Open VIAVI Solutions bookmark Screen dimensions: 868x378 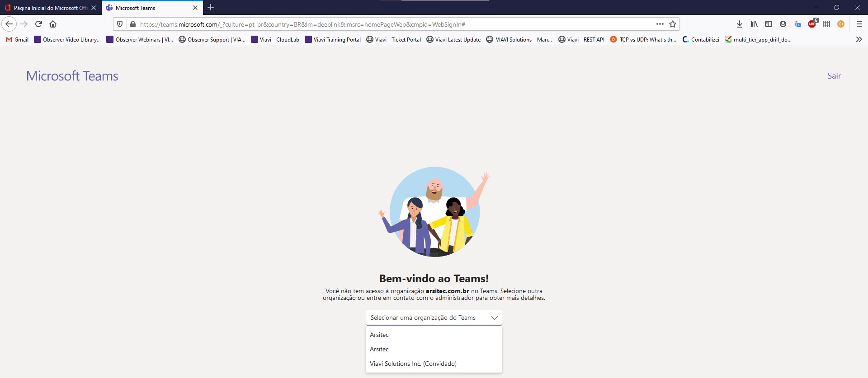pos(519,39)
